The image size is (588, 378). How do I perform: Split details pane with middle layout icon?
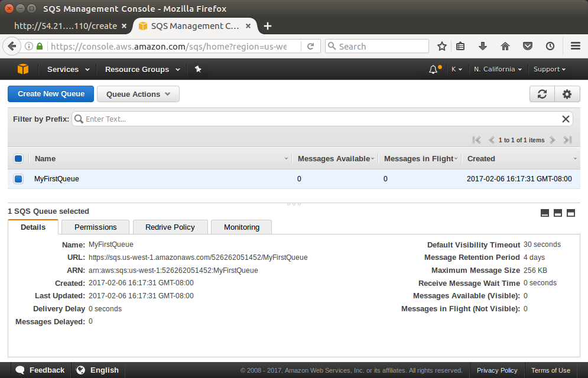[558, 213]
